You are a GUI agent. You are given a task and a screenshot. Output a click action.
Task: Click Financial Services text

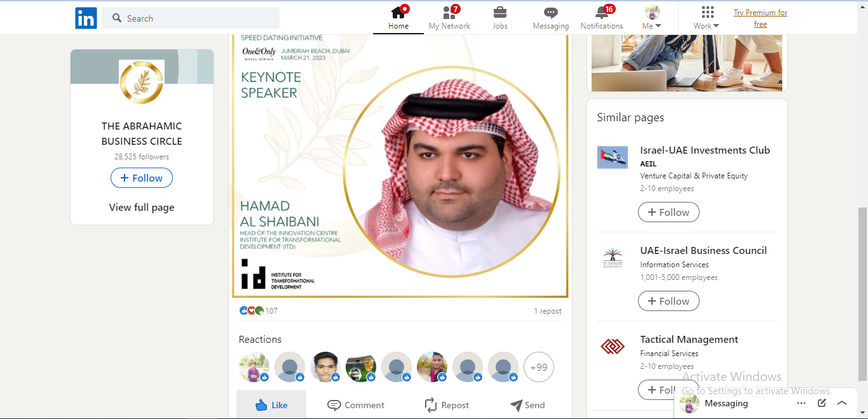tap(669, 354)
